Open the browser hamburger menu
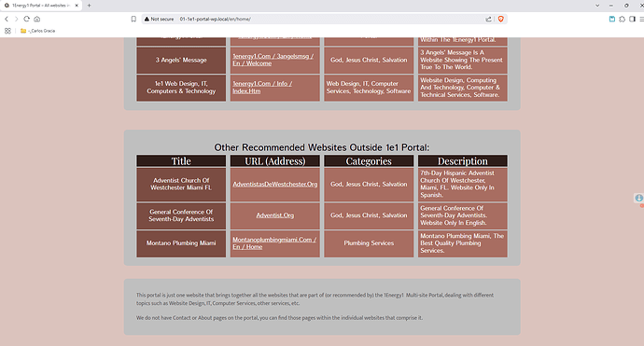The width and height of the screenshot is (644, 346). tap(641, 19)
